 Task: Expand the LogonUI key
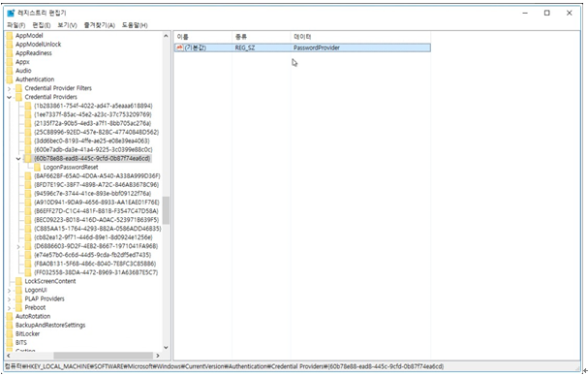coord(10,291)
